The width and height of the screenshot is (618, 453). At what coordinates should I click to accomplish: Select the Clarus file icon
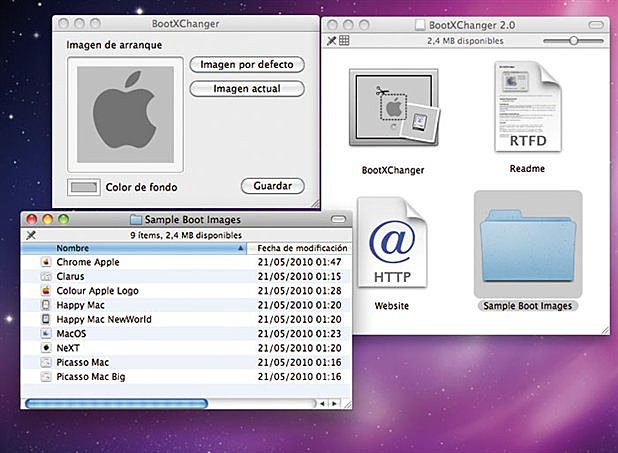click(x=46, y=276)
